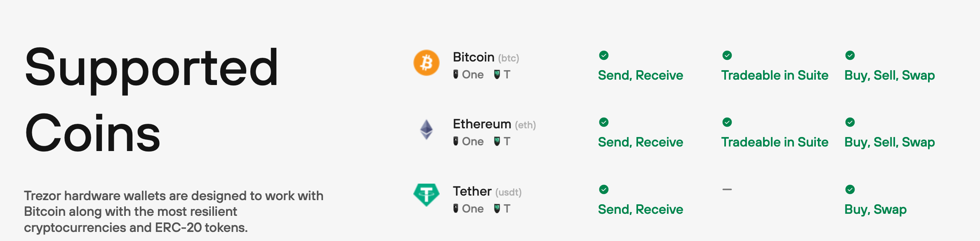Open the Bitcoin (btc) coin name
Image resolution: width=980 pixels, height=241 pixels.
point(486,57)
